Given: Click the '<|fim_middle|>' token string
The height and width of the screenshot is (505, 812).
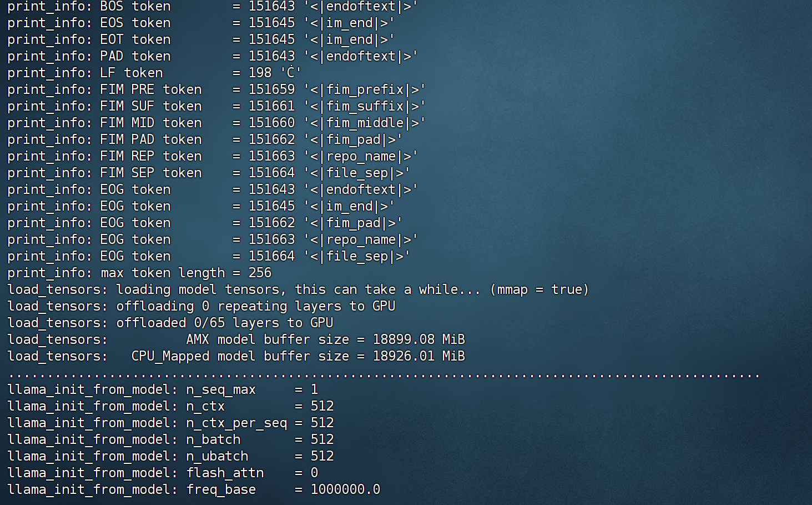Looking at the screenshot, I should pos(365,123).
